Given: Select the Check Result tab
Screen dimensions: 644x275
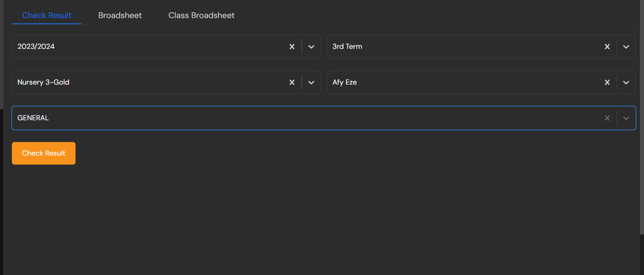Looking at the screenshot, I should (x=47, y=16).
